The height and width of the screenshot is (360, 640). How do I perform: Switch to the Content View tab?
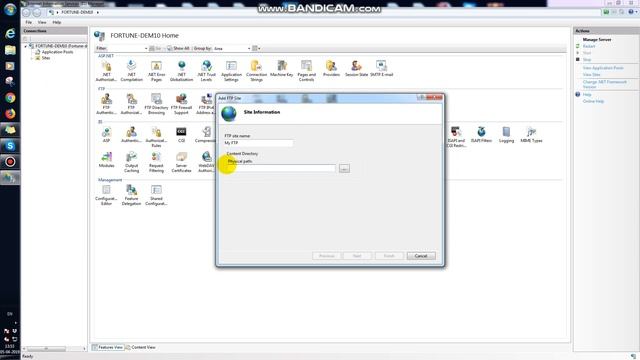140,347
